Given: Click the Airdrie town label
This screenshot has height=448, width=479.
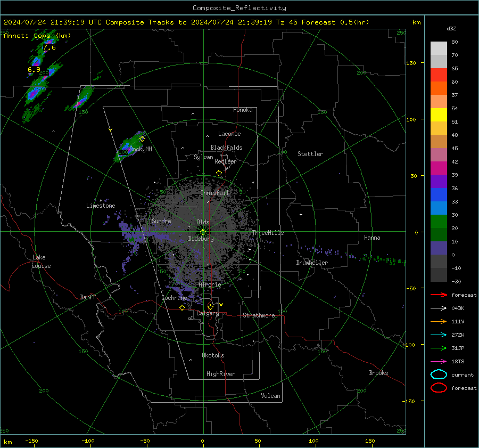Looking at the screenshot, I should tap(210, 284).
